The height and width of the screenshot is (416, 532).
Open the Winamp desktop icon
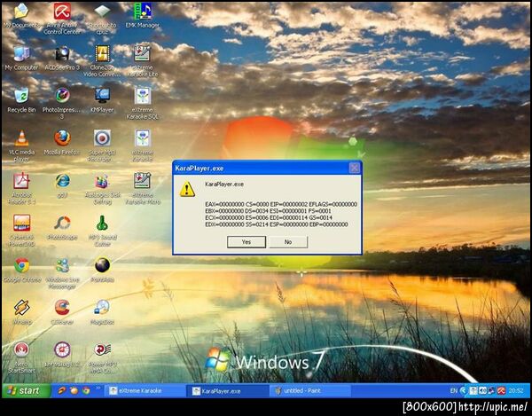click(21, 312)
